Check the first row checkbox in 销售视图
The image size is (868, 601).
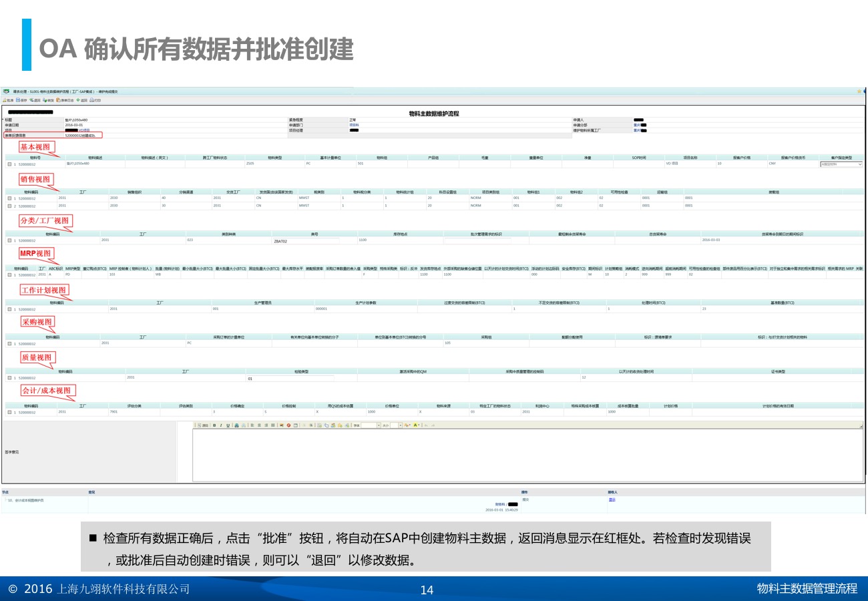[x=9, y=198]
